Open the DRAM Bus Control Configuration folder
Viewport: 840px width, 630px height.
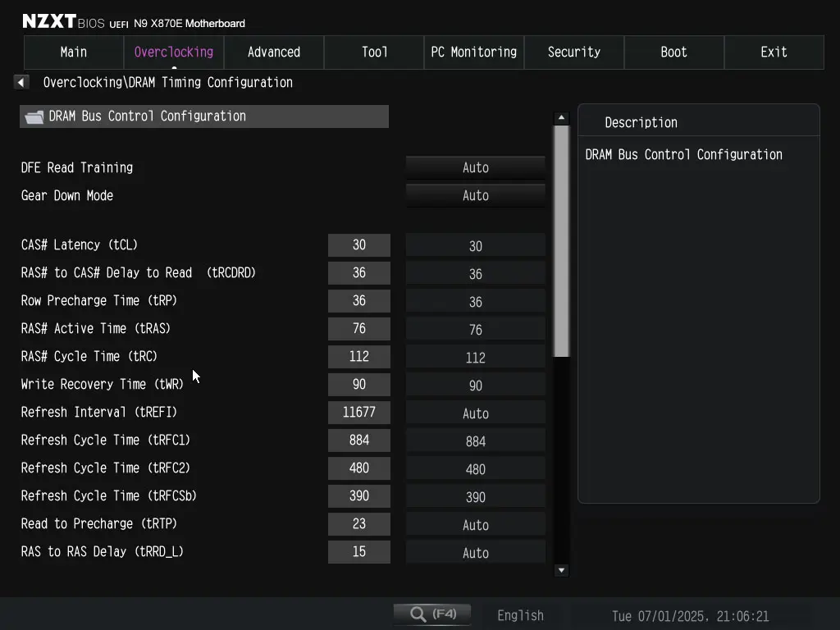coord(204,116)
